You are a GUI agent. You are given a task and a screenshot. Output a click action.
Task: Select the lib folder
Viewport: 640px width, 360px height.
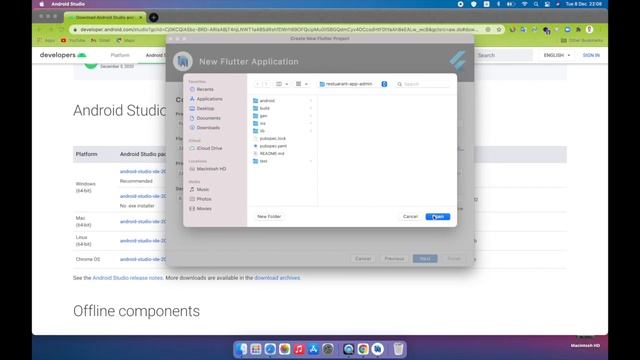pyautogui.click(x=262, y=131)
